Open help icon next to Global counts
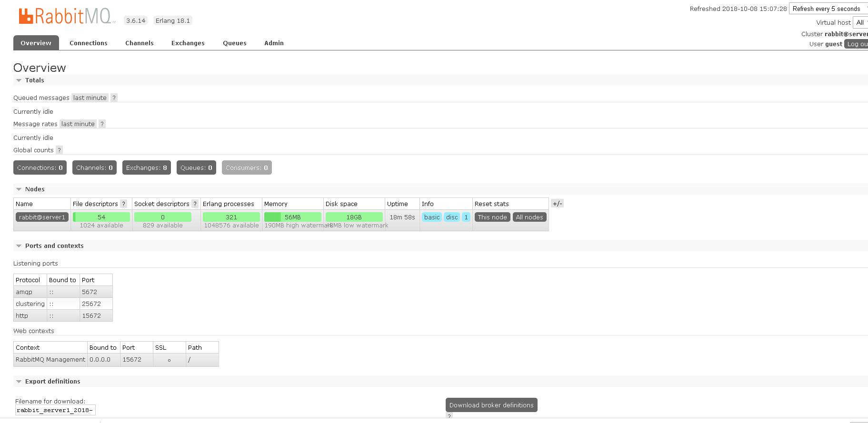The height and width of the screenshot is (423, 868). (x=59, y=150)
